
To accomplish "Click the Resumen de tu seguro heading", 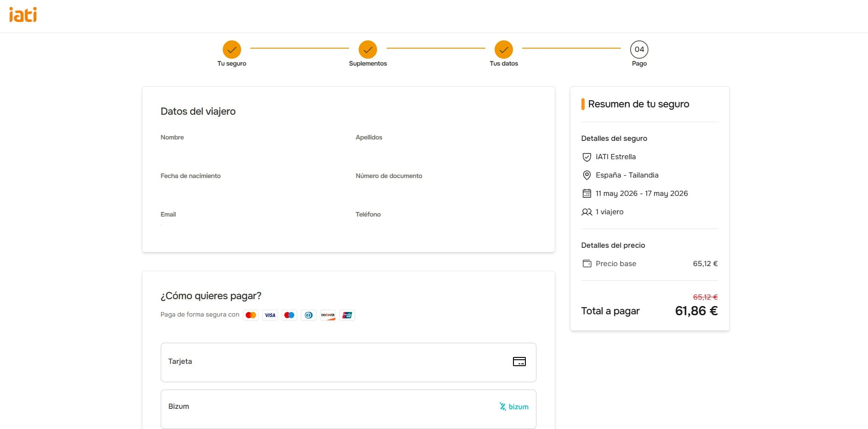I will click(x=638, y=104).
